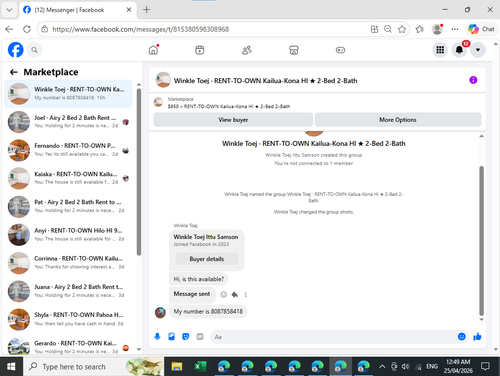Open browser settings and more menu
The image size is (500, 376).
pyautogui.click(x=455, y=29)
